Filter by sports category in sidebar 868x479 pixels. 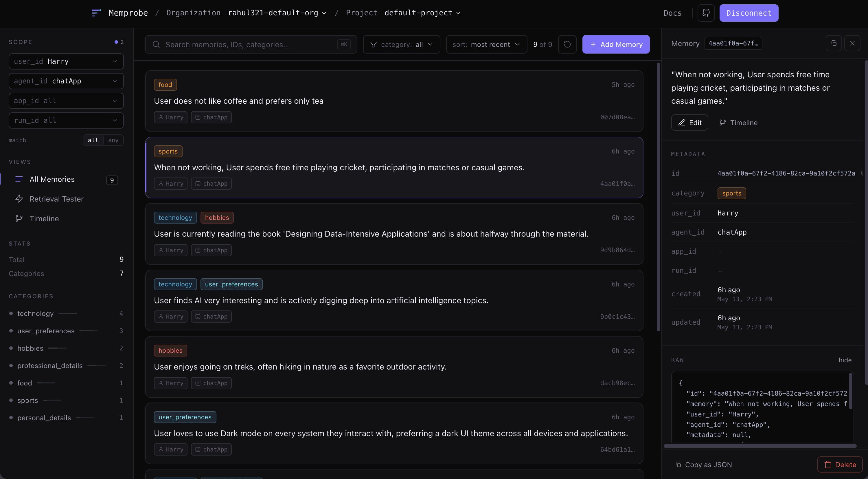click(x=66, y=401)
